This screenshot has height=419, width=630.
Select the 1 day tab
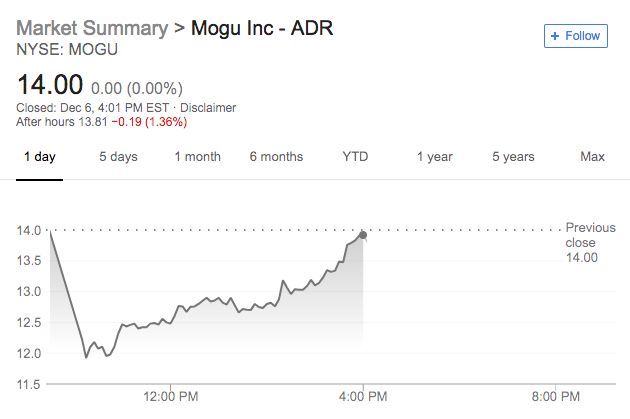(x=40, y=157)
